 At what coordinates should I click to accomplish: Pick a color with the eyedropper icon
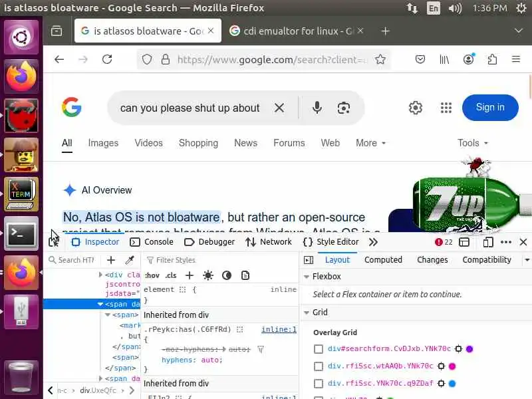[x=130, y=260]
